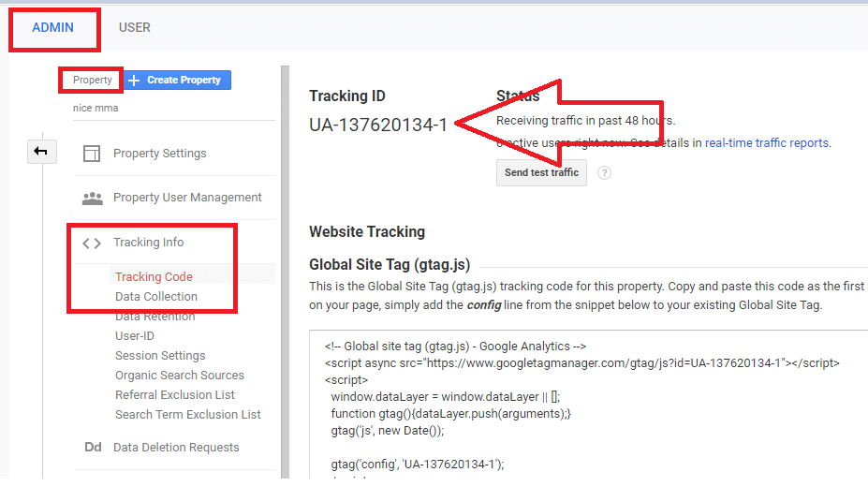Screen dimensions: 868x487
Task: Select Tracking Code submenu item
Action: [154, 276]
